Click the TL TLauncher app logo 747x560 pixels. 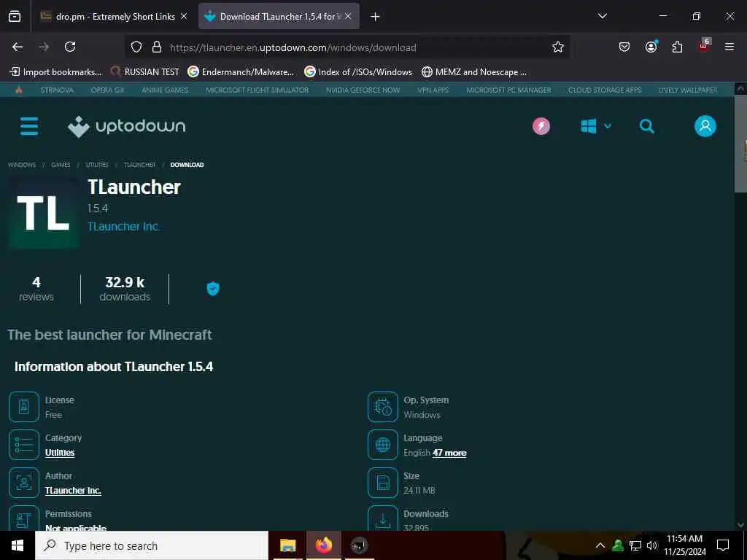(x=44, y=214)
